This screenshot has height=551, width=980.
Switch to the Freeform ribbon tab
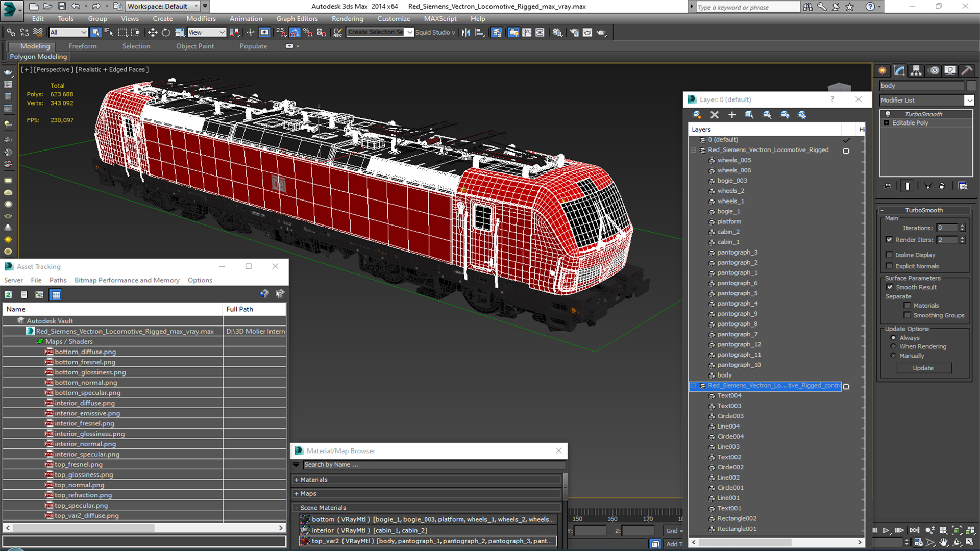point(83,46)
